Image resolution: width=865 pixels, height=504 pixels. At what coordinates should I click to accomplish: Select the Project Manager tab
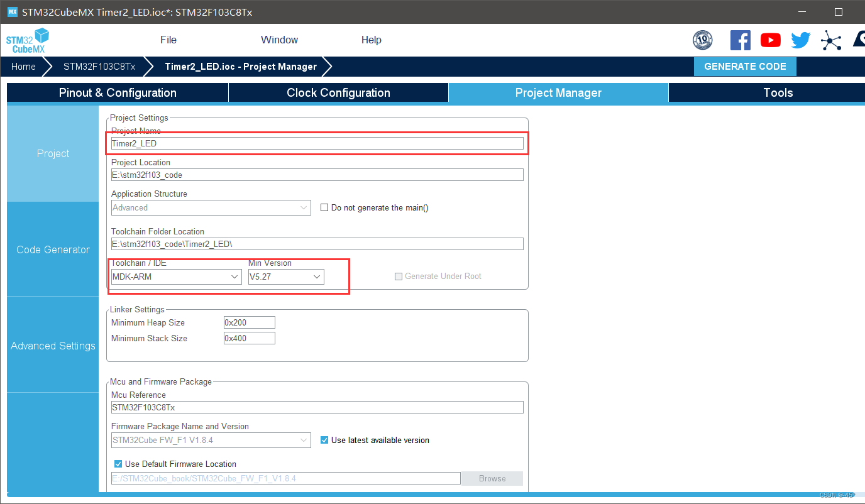coord(558,92)
